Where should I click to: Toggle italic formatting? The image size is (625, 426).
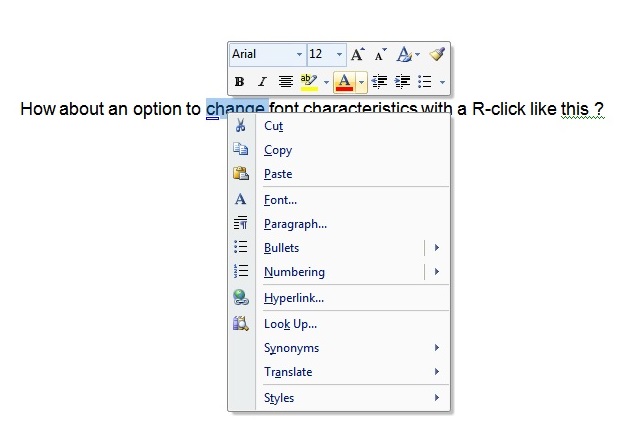tap(262, 81)
